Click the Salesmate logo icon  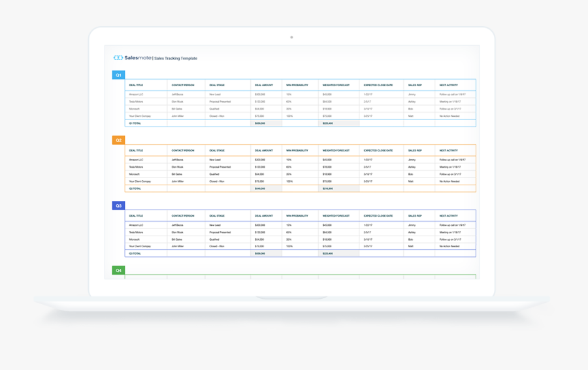118,58
